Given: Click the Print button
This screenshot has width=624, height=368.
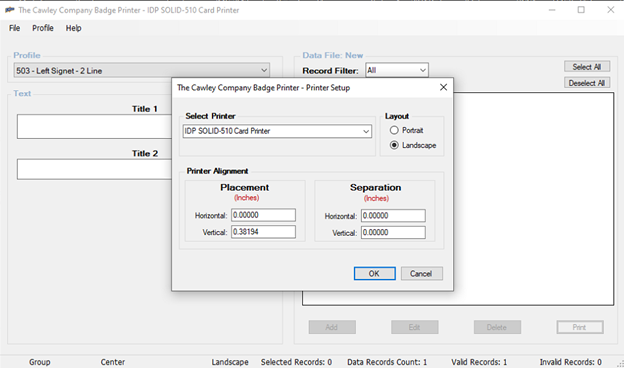Looking at the screenshot, I should 579,327.
